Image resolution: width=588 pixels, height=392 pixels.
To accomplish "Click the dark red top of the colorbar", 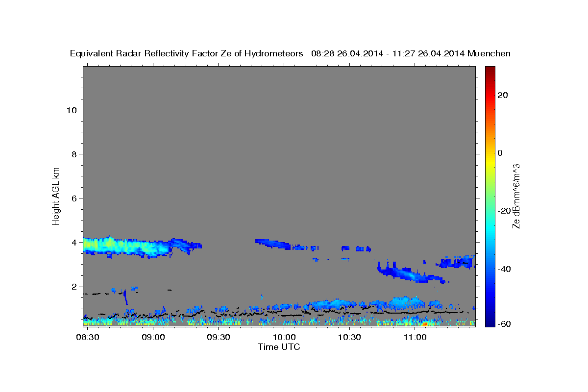I will [490, 69].
